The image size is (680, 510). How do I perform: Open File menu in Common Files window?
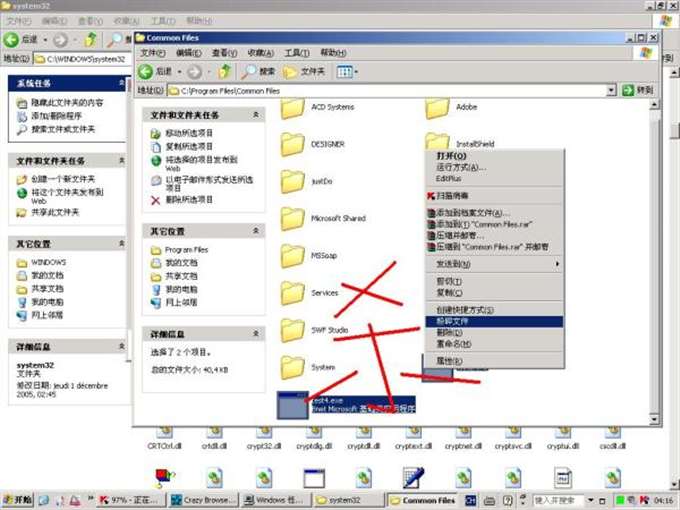pos(152,53)
